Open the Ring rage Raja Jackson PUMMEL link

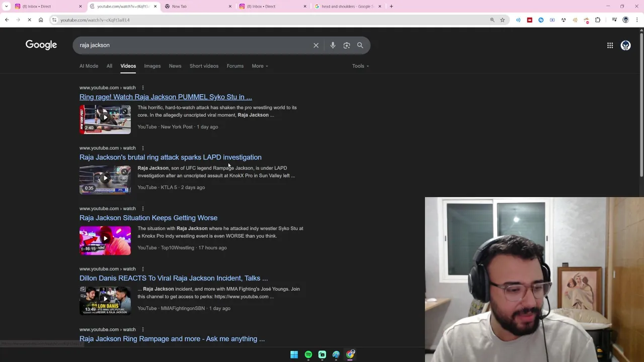[166, 97]
